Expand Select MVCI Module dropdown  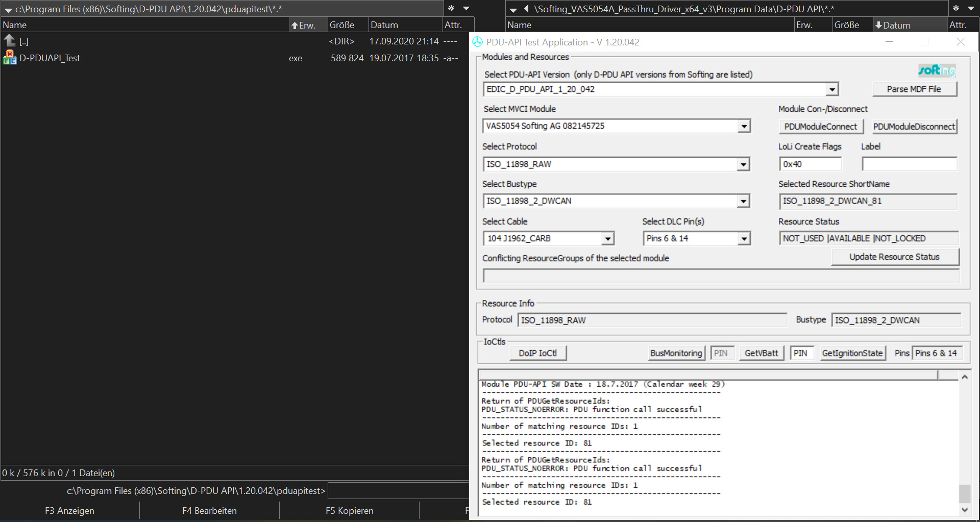click(x=744, y=126)
